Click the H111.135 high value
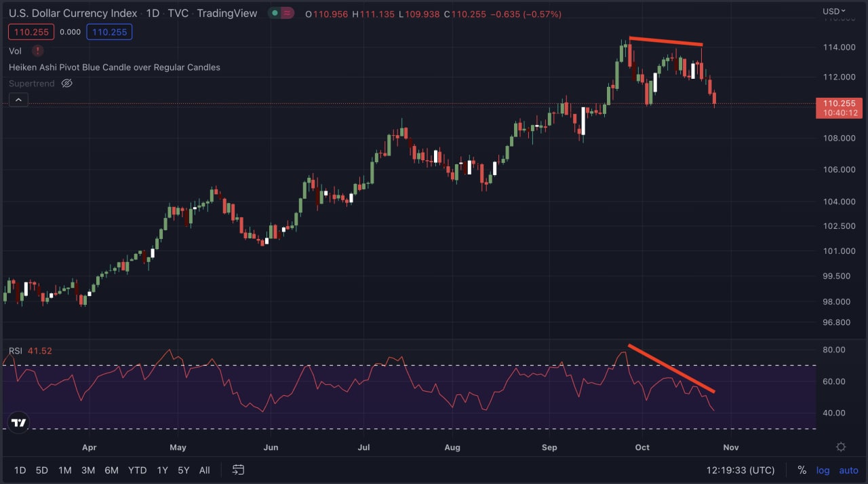This screenshot has width=868, height=484. point(374,14)
